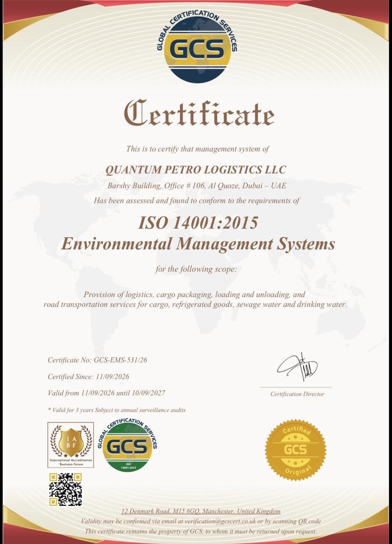Click 'This is to certify that management system of'
This screenshot has width=392, height=544.
[x=198, y=149]
